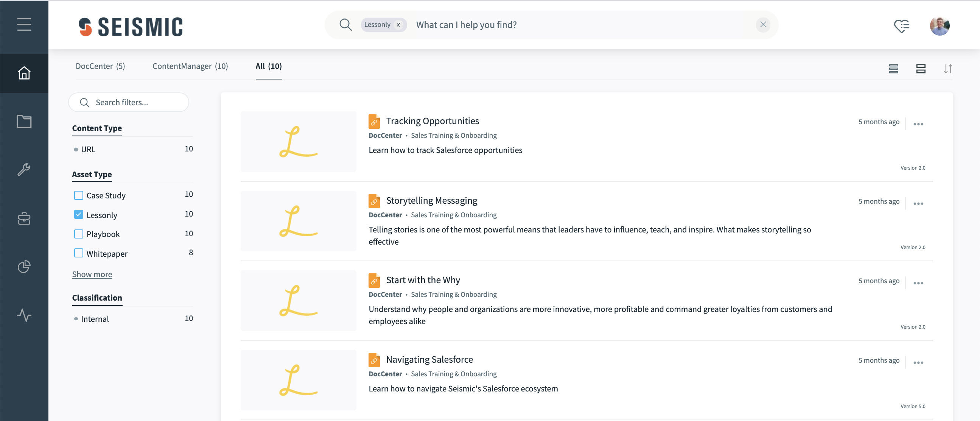Open the user profile avatar
The width and height of the screenshot is (980, 421).
(940, 26)
